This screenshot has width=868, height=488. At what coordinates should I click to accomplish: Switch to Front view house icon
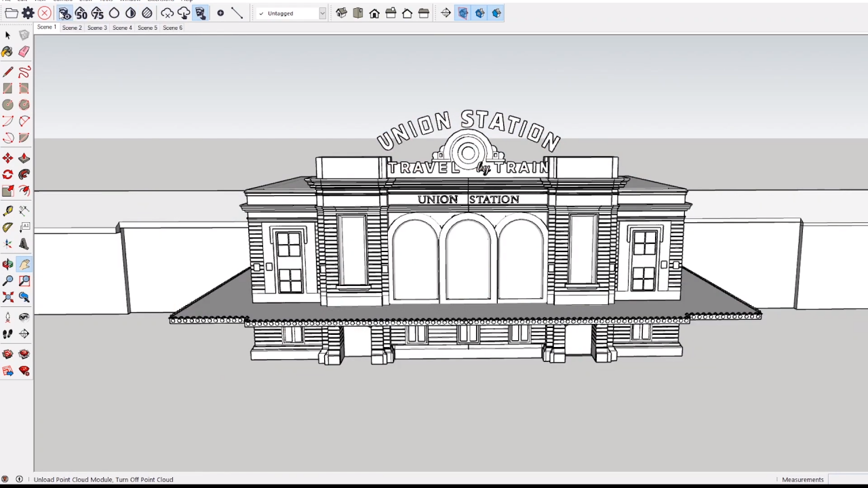tap(374, 13)
